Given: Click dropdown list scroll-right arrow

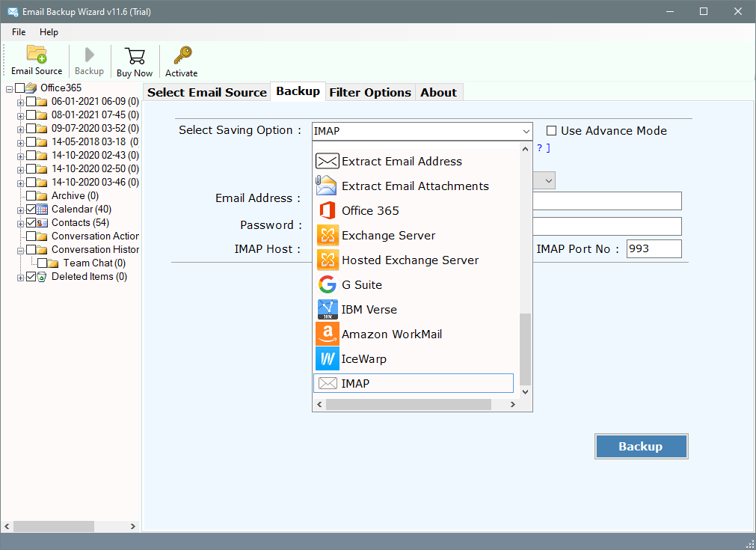Looking at the screenshot, I should [x=513, y=404].
